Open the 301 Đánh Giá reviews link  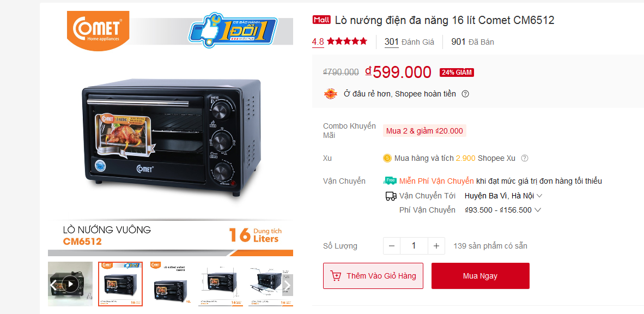[x=409, y=41]
